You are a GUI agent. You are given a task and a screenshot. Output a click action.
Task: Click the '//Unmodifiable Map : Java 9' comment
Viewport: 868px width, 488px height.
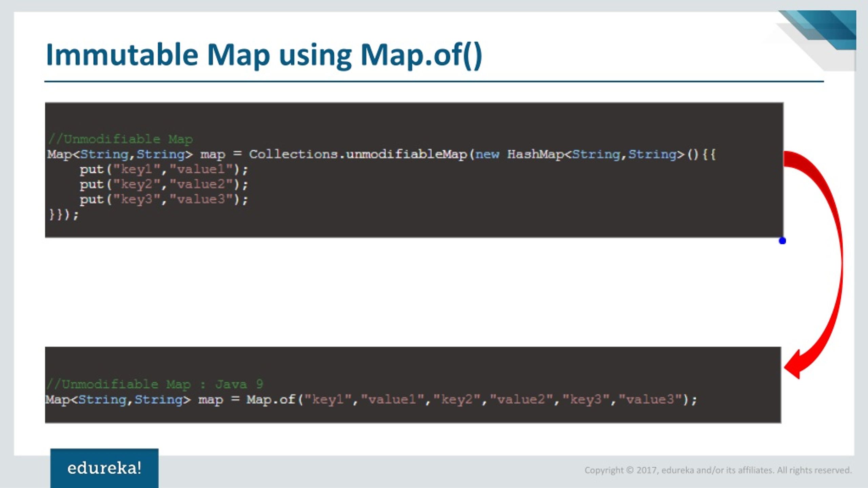[x=155, y=384]
